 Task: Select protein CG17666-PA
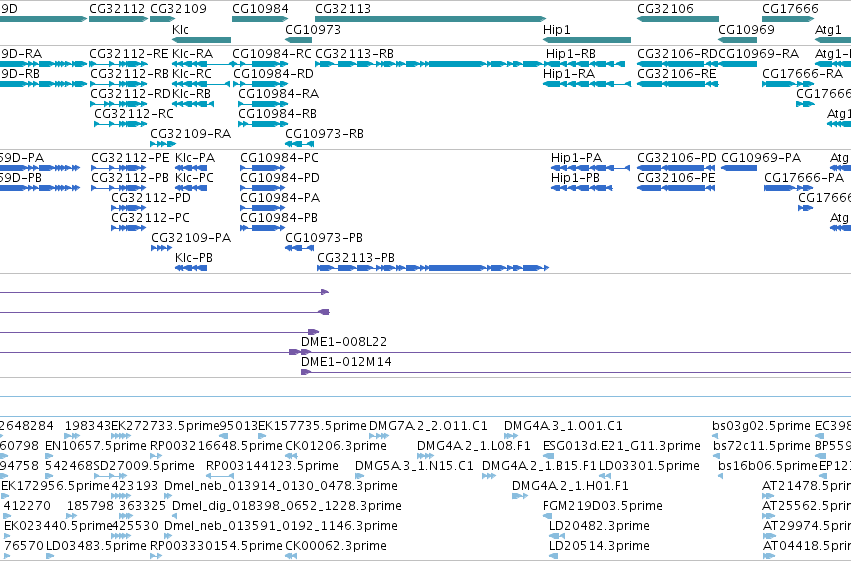pos(804,178)
